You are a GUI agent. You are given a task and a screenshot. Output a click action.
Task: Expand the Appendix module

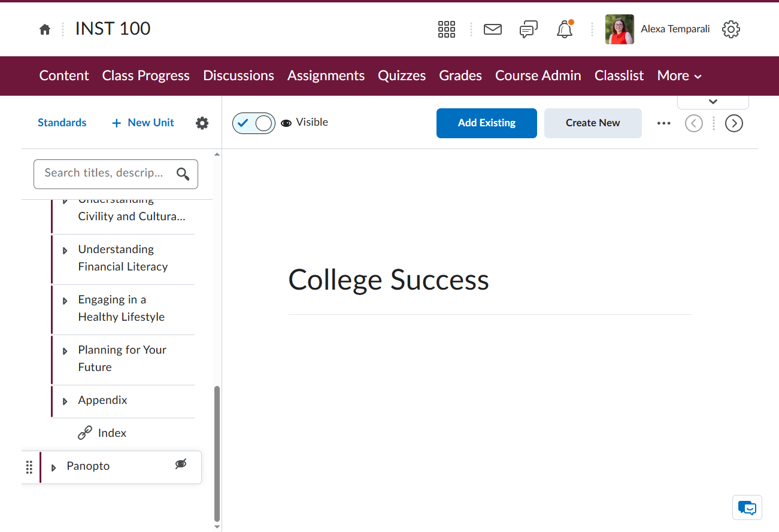point(65,402)
